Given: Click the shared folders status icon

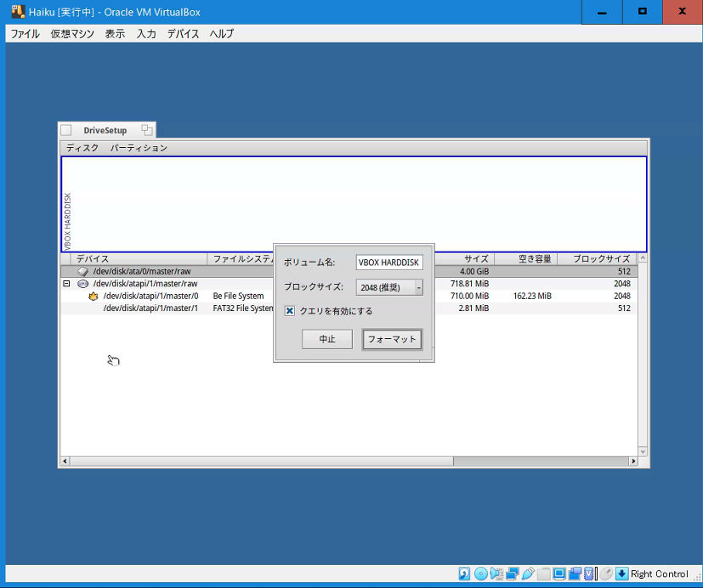Looking at the screenshot, I should coord(544,574).
